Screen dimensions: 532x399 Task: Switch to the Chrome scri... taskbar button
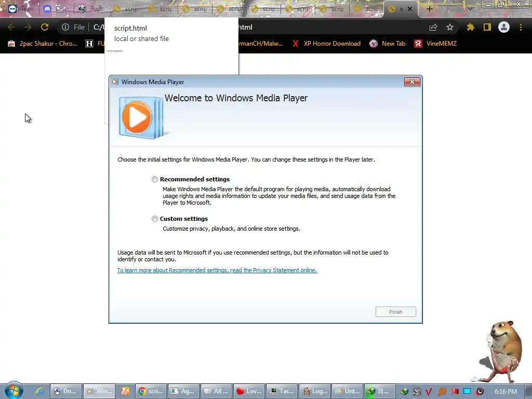[x=151, y=391]
